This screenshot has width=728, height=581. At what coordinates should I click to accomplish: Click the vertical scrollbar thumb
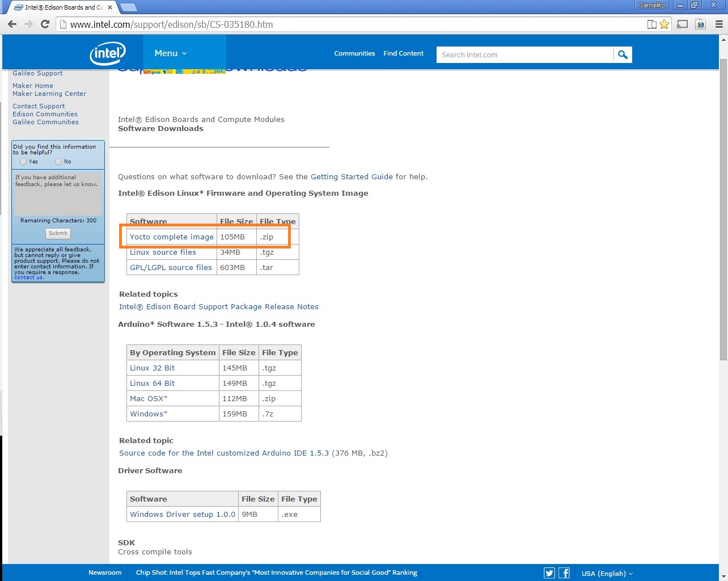click(723, 209)
